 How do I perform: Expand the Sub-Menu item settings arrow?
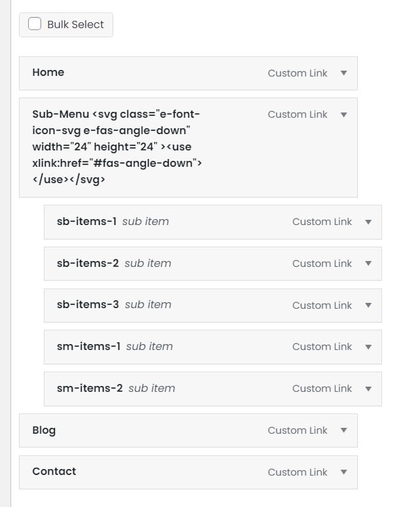344,114
